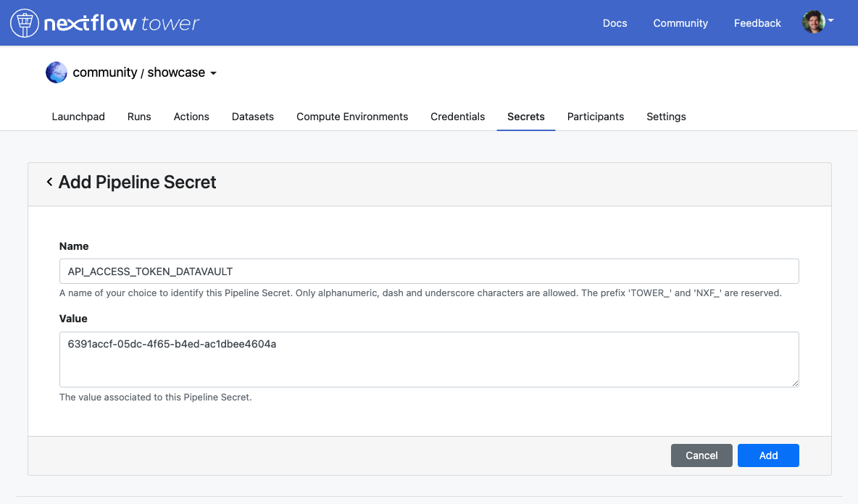Go to the Participants tab
This screenshot has width=858, height=504.
point(595,117)
